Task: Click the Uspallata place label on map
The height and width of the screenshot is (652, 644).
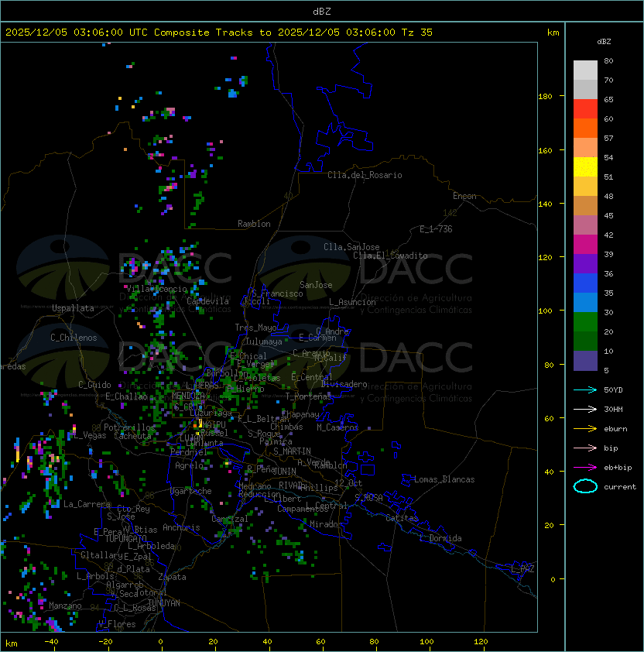Action: (73, 308)
